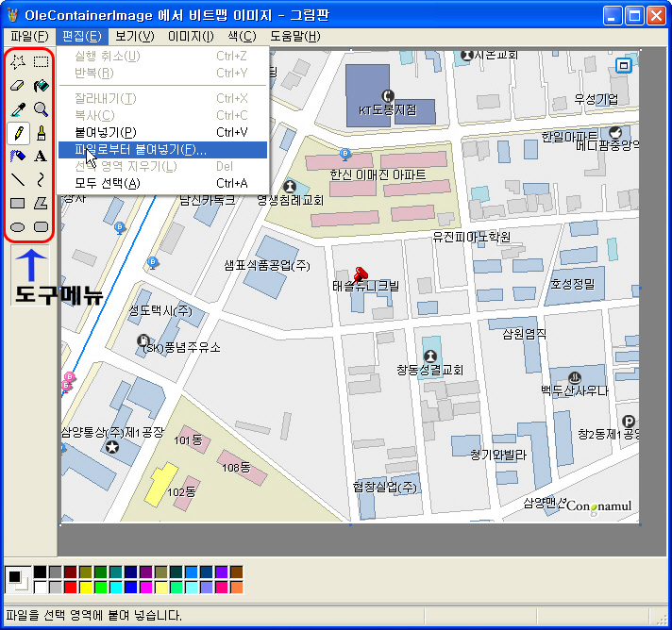Select the Text tool (A)
672x630 pixels.
click(41, 157)
